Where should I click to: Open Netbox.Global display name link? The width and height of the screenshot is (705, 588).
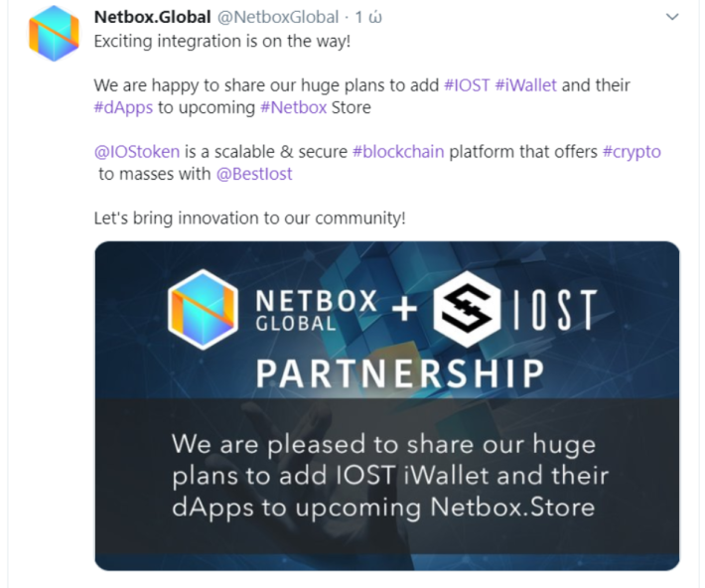tap(153, 17)
